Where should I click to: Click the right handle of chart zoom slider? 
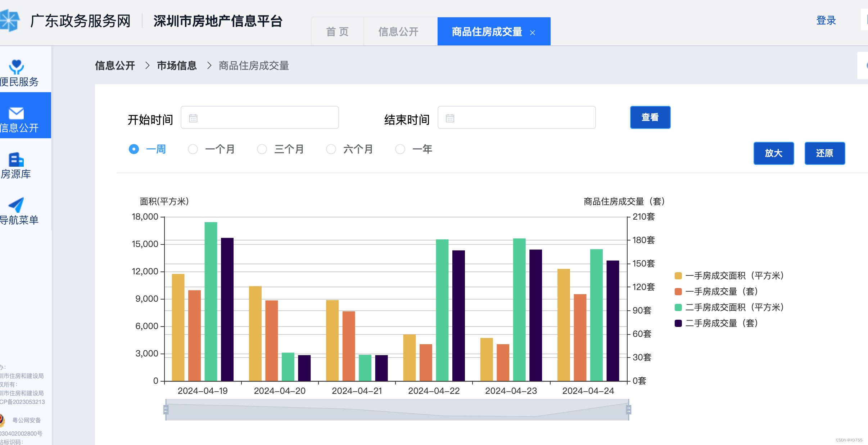click(x=629, y=410)
